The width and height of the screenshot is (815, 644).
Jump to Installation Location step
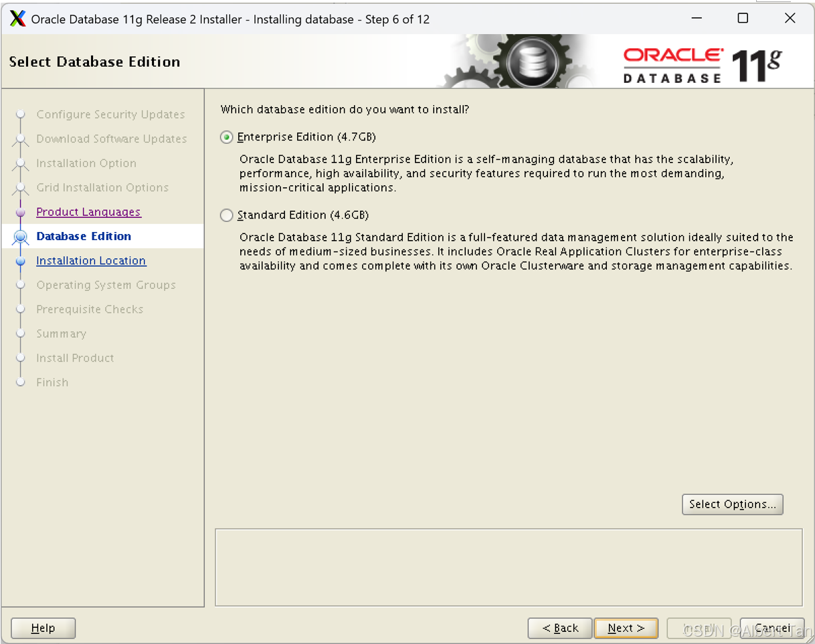point(91,261)
